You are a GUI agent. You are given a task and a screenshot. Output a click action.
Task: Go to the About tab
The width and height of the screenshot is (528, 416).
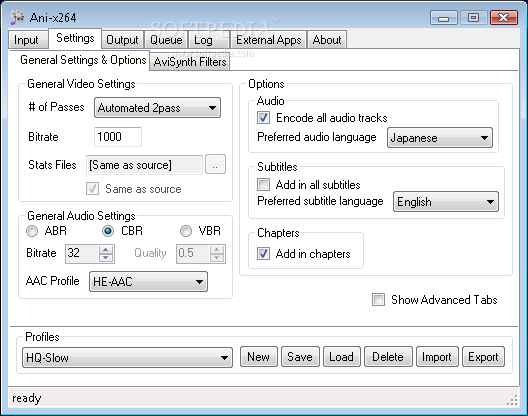327,40
